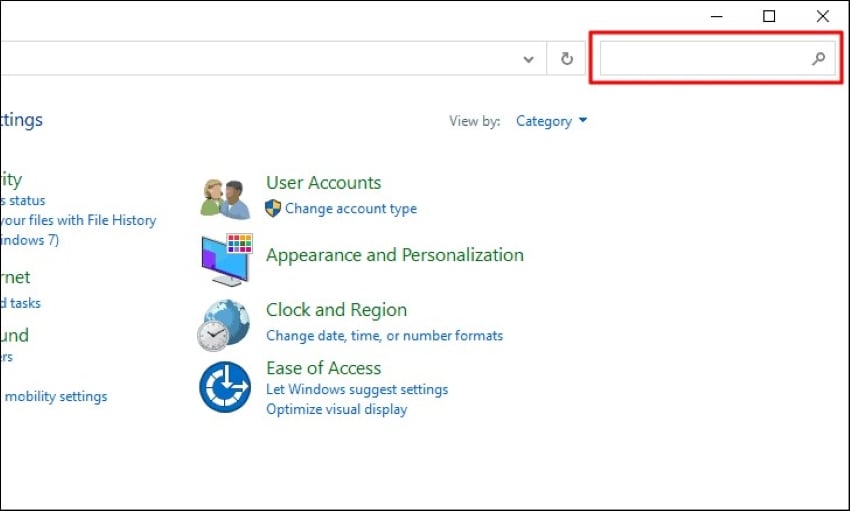
Task: Maximize the Control Panel window
Action: [769, 16]
